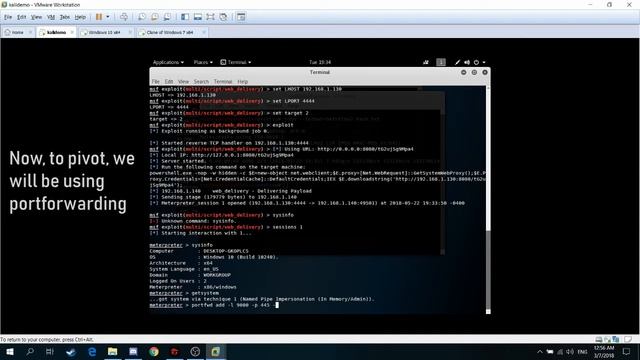The image size is (640, 360).
Task: Enter full screen mode from the toolbar
Action: 210,17
